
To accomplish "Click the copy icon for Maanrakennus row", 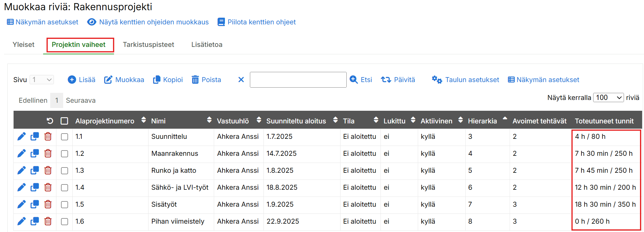I will pyautogui.click(x=35, y=153).
